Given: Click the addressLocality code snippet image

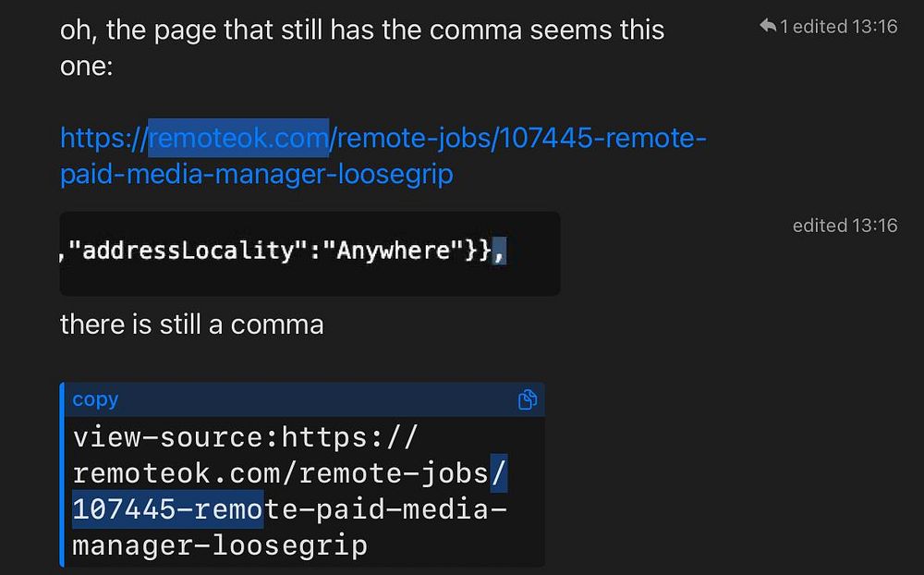Looking at the screenshot, I should pyautogui.click(x=310, y=253).
